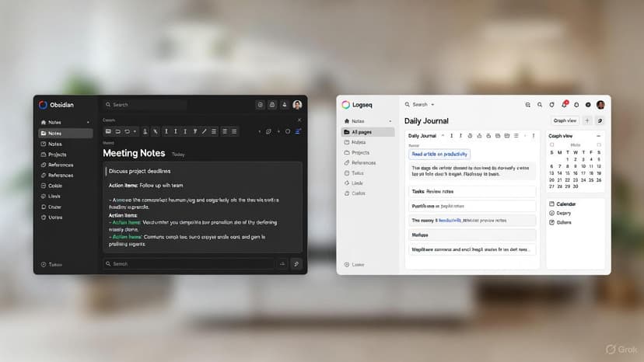The height and width of the screenshot is (362, 644).
Task: Click the dark round settings icon in Logseq's top bar
Action: coord(588,105)
